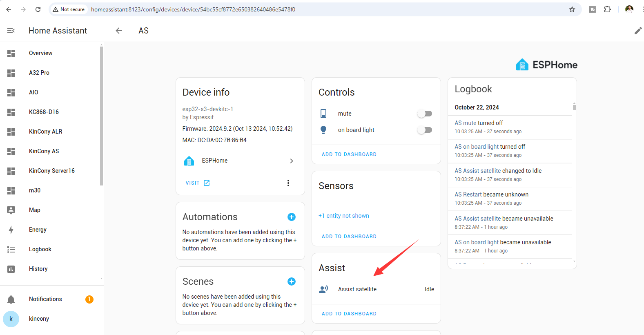This screenshot has height=335, width=644.
Task: Show the hidden sensor entity
Action: tap(343, 216)
